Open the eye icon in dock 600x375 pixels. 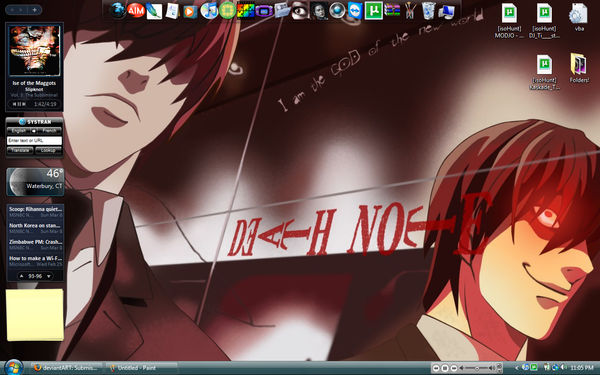[300, 11]
